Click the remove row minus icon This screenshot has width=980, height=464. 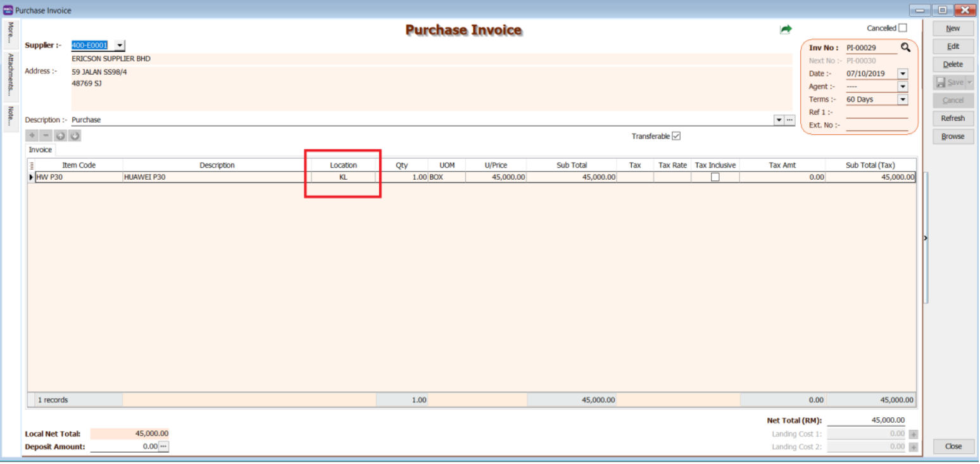tap(46, 136)
